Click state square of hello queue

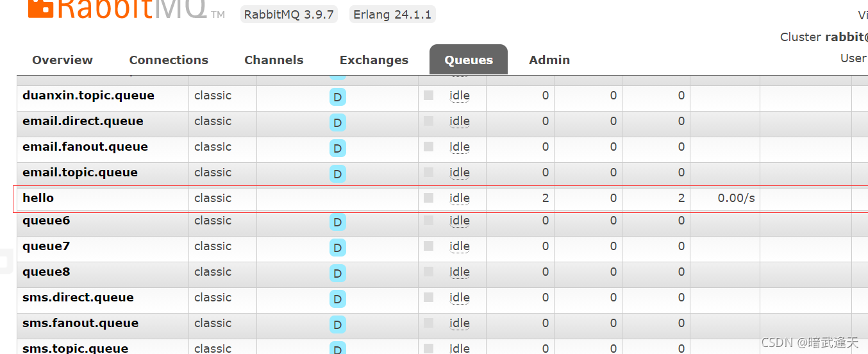[x=428, y=198]
